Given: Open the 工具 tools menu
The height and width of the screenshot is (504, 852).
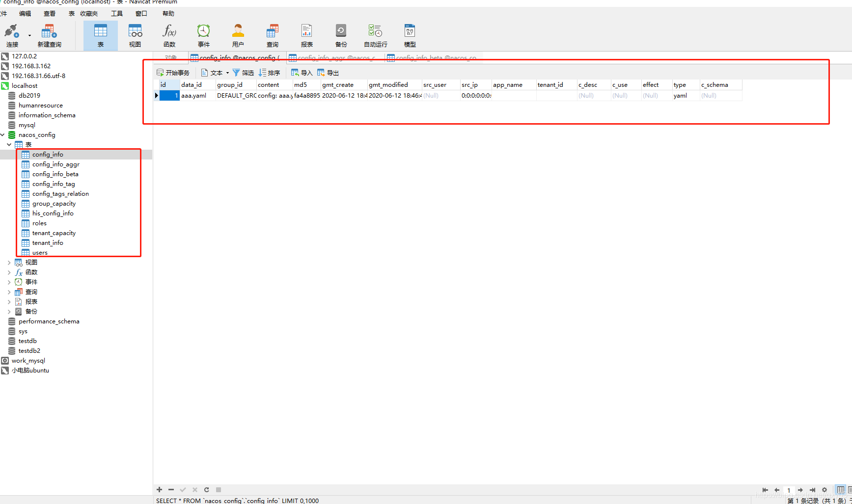Looking at the screenshot, I should click(x=117, y=14).
